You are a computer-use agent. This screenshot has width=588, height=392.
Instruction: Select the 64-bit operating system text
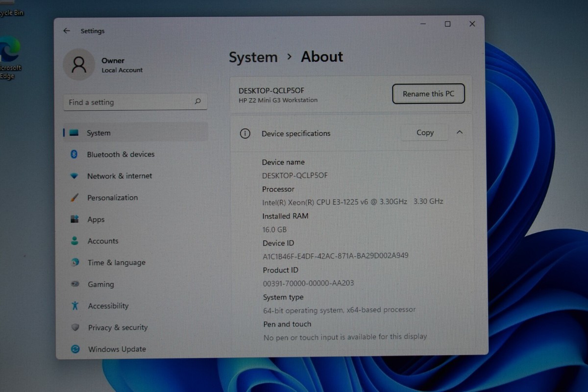[x=339, y=310]
